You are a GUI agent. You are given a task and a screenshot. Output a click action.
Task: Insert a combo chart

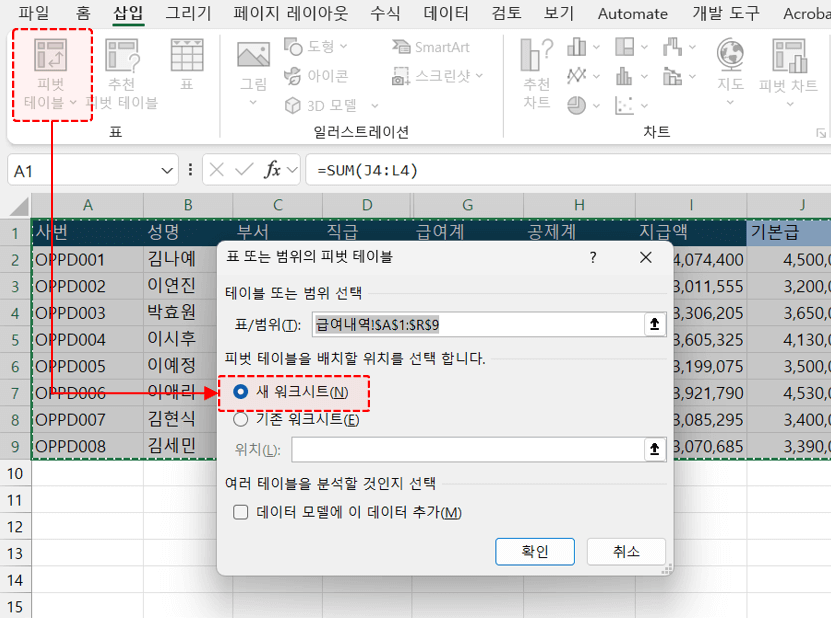[x=673, y=76]
